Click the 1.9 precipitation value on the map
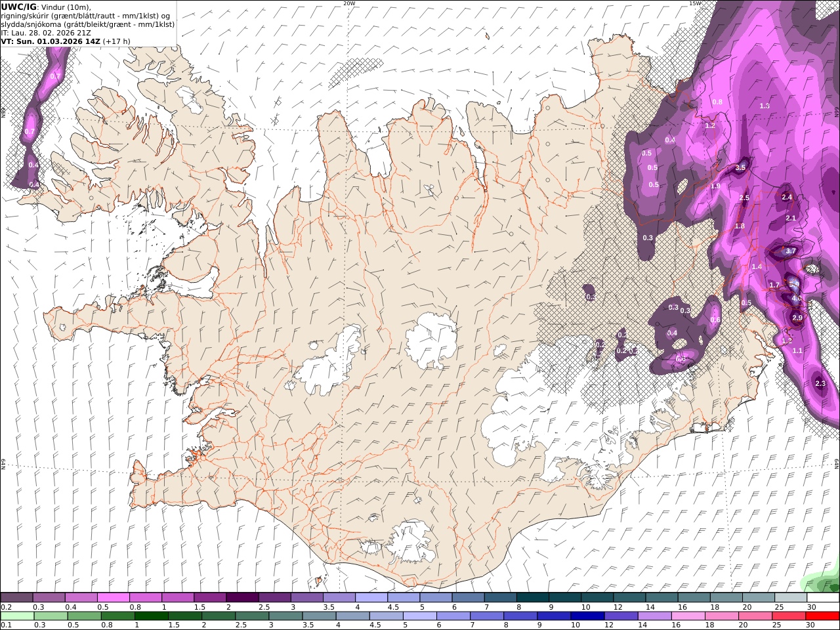Screen dimensions: 840x630 [715, 186]
